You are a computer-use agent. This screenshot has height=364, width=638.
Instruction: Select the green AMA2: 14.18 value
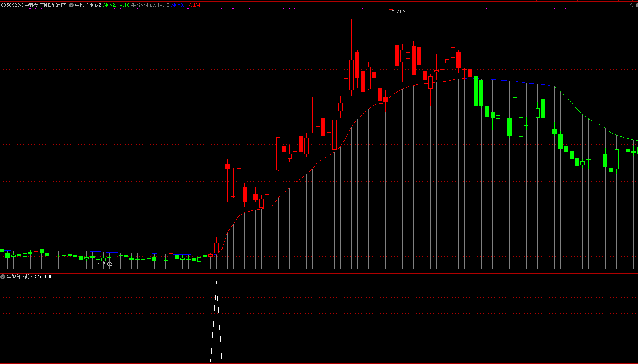[116, 5]
